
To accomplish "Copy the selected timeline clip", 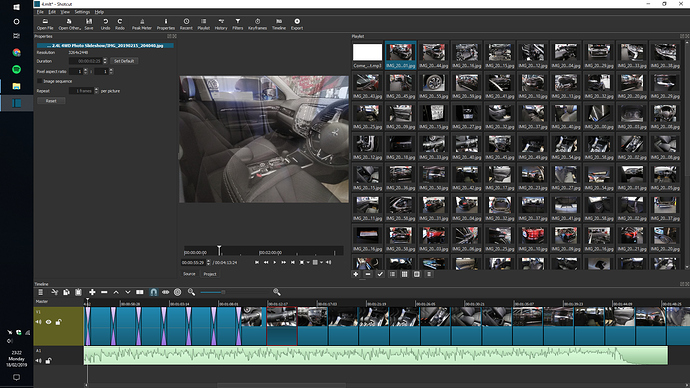I will (x=66, y=292).
